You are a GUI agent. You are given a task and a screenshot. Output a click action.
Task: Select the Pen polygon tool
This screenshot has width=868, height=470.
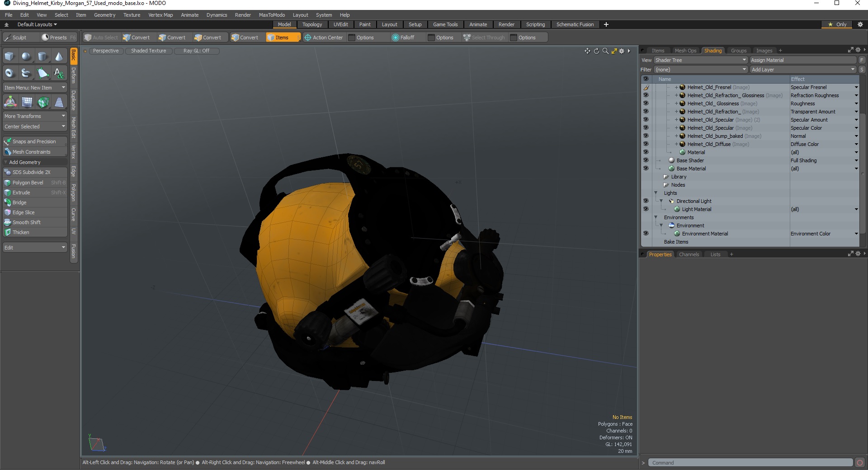(x=42, y=73)
